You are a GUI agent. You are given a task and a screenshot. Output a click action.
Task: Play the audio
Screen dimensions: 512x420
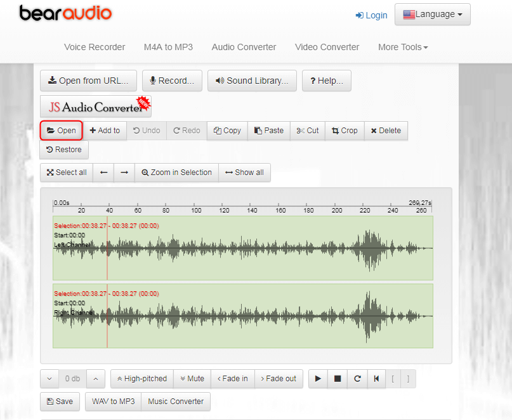318,379
